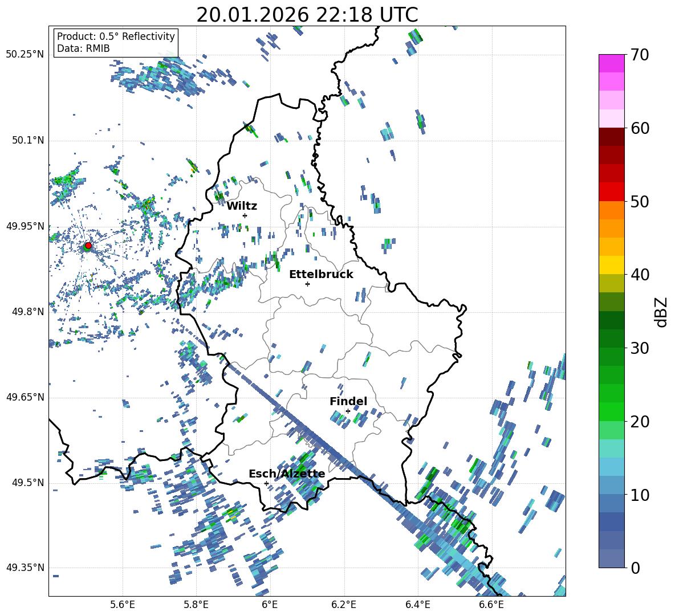Click the 5.6°E longitude label
Image resolution: width=675 pixels, height=616 pixels.
click(x=123, y=605)
